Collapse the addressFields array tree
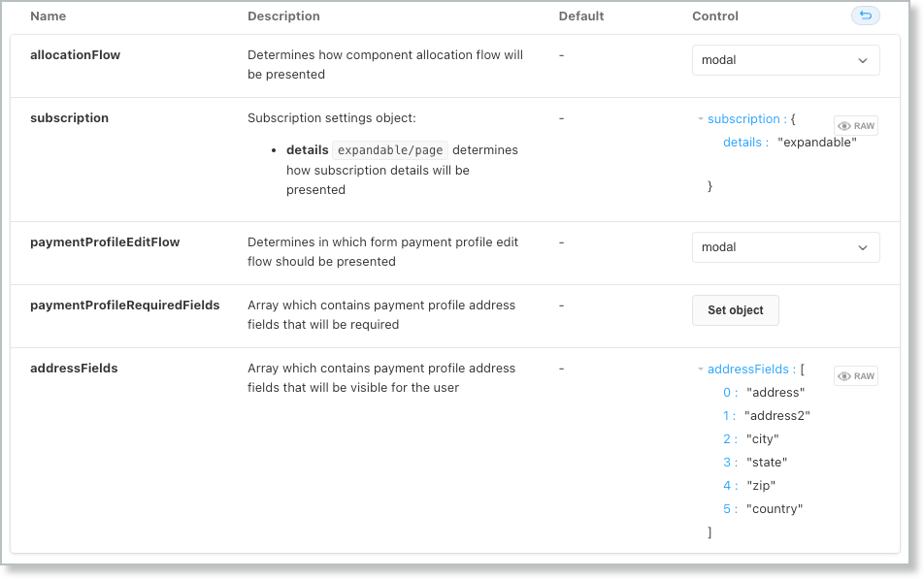This screenshot has height=579, width=924. pyautogui.click(x=701, y=370)
